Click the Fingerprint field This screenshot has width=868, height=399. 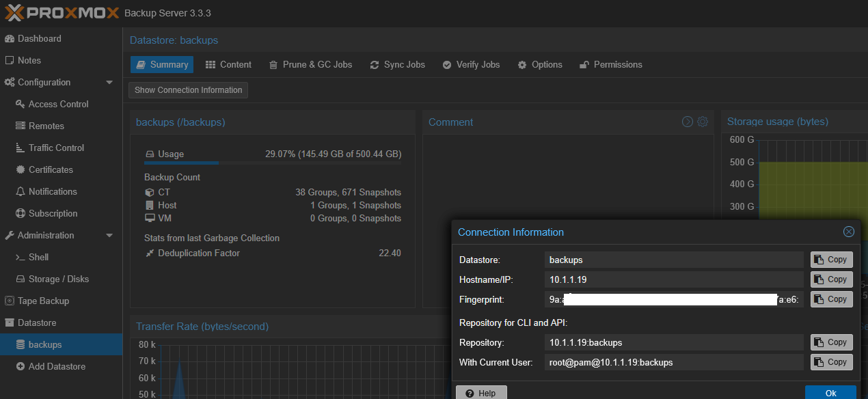click(674, 299)
